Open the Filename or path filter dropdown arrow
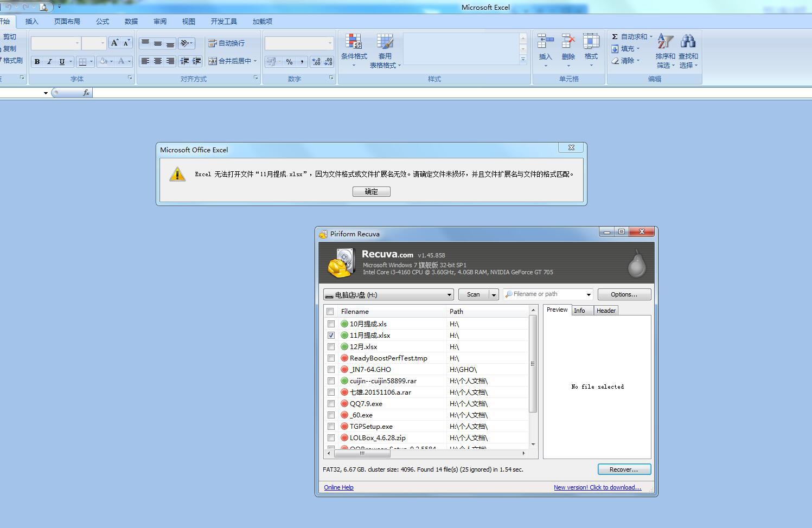Image resolution: width=812 pixels, height=528 pixels. coord(589,294)
